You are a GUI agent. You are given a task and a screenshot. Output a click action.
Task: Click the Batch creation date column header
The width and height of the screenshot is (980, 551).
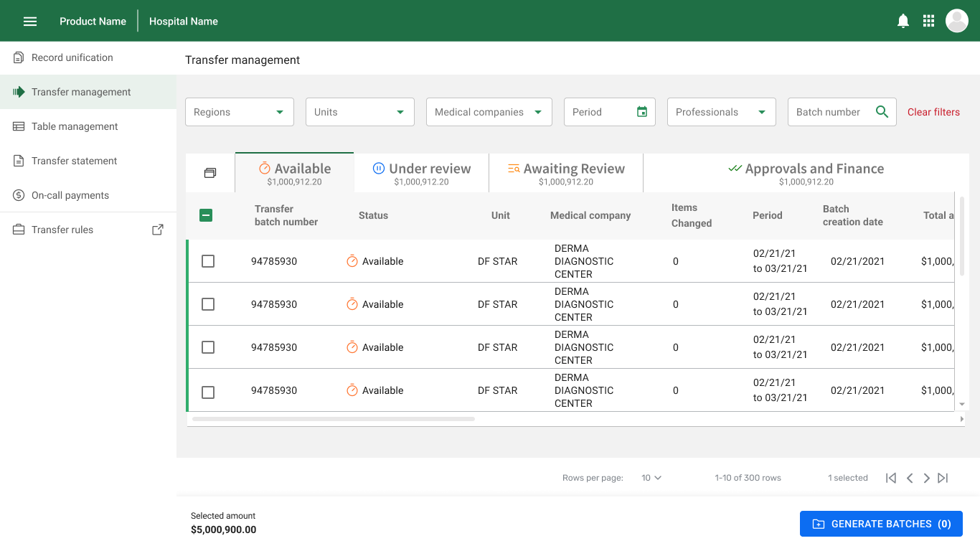pyautogui.click(x=853, y=215)
